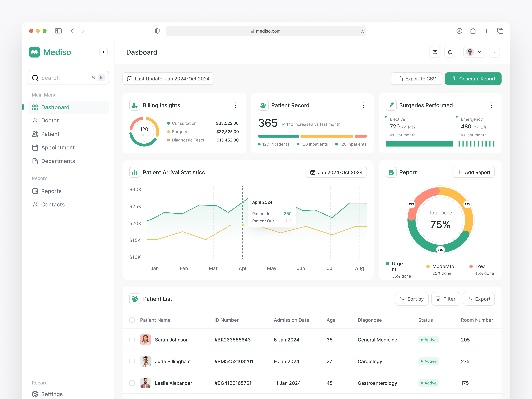
Task: Open the mail icon in the top bar
Action: [x=435, y=52]
